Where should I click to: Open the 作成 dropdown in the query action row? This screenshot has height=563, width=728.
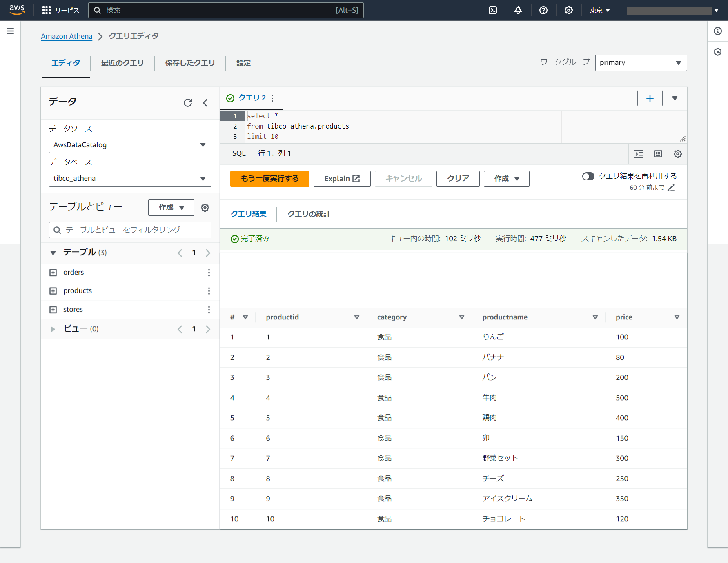[507, 179]
